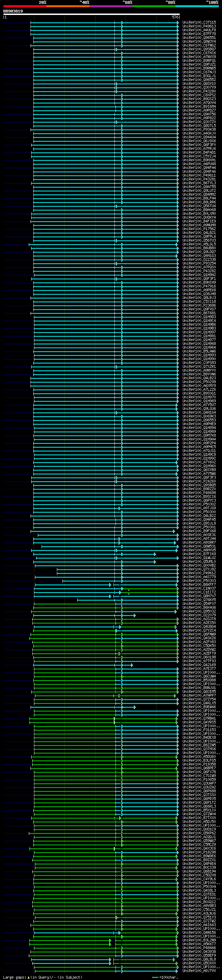Select the UniRef100_Q00VB2 label
The height and width of the screenshot is (980, 222).
coord(199,566)
